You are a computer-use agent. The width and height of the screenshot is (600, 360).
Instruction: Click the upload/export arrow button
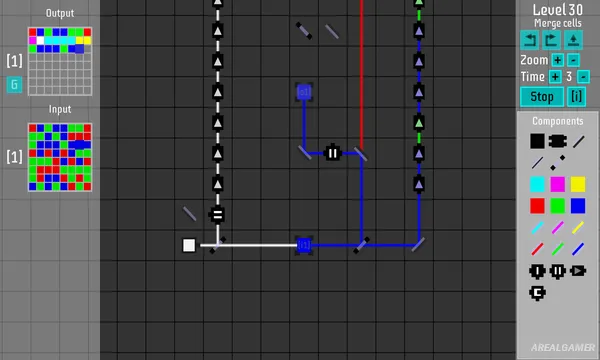click(x=573, y=40)
